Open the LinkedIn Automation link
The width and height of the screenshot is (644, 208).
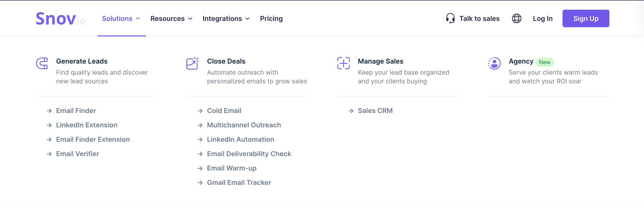240,139
